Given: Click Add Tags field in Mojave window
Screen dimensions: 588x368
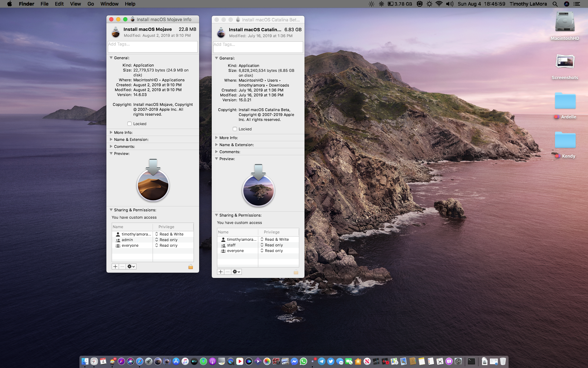Looking at the screenshot, I should 153,47.
